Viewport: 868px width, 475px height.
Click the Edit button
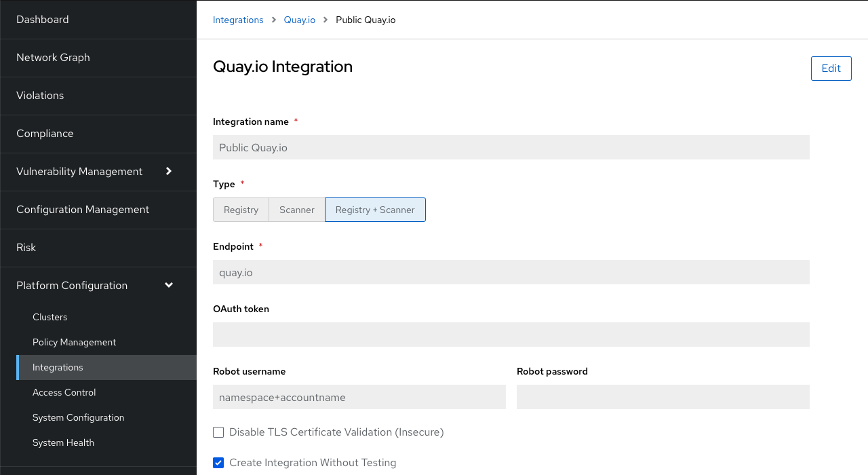(x=831, y=69)
